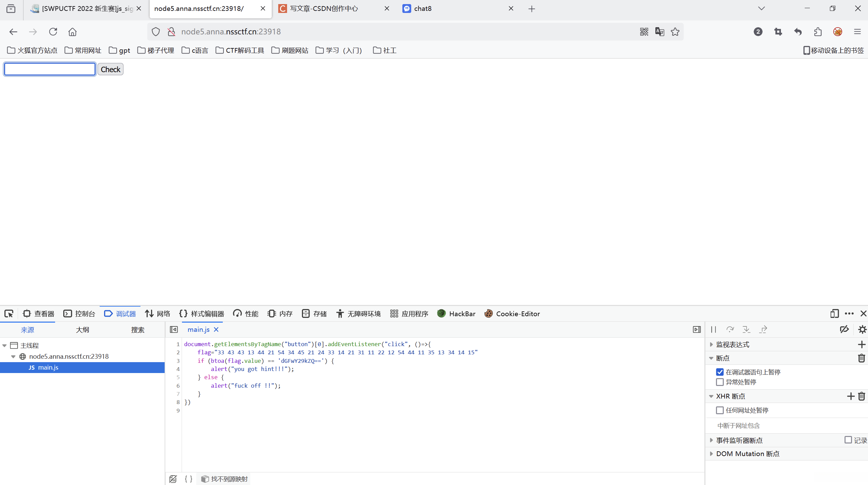Click the QR code icon in address bar
Screen dimensions: 868x485
(644, 32)
